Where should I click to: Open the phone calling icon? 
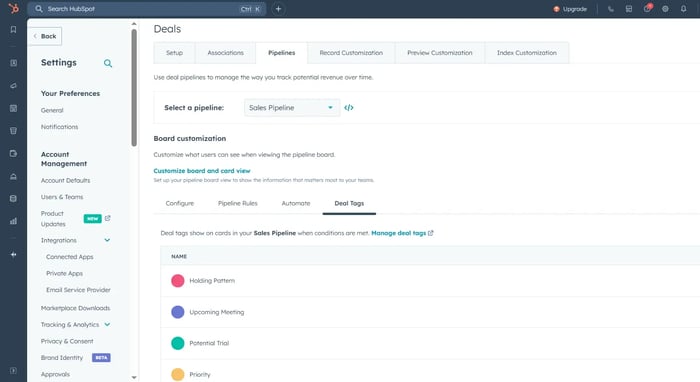pyautogui.click(x=610, y=9)
